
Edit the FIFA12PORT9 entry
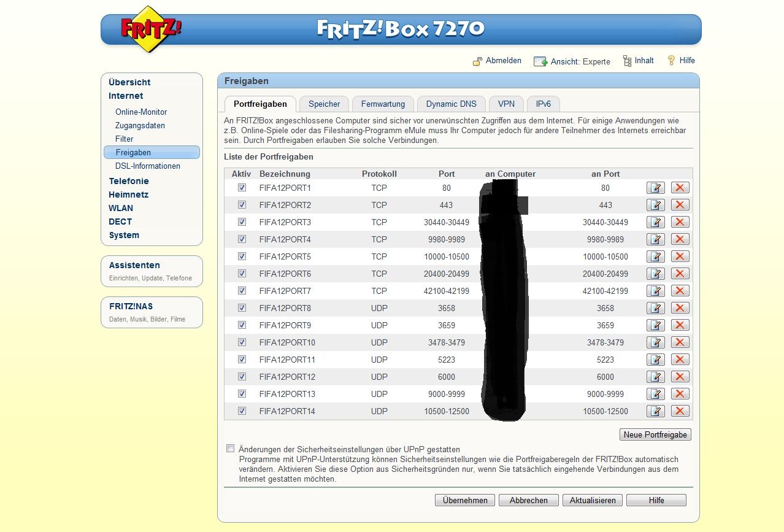[x=656, y=325]
